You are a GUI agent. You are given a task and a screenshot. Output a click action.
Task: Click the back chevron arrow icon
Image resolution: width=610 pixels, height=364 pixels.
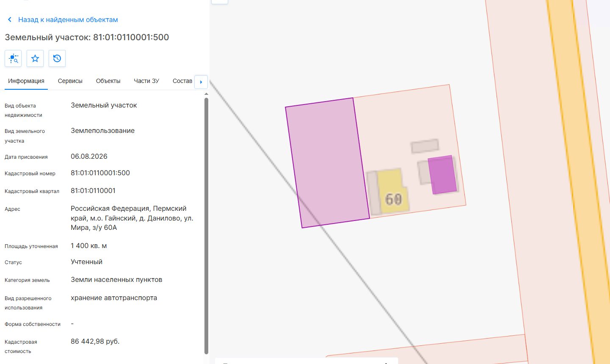tap(10, 20)
